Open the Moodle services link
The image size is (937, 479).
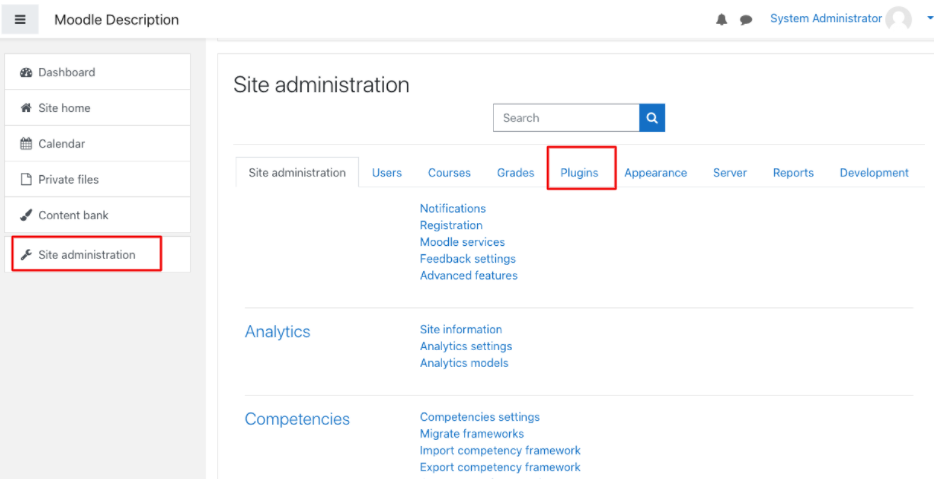tap(462, 242)
